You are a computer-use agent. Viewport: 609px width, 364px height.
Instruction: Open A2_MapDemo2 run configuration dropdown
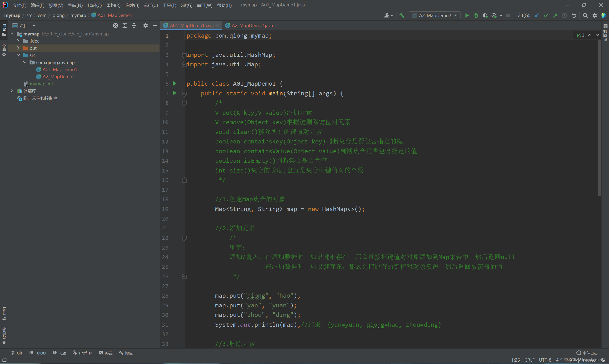coord(435,15)
